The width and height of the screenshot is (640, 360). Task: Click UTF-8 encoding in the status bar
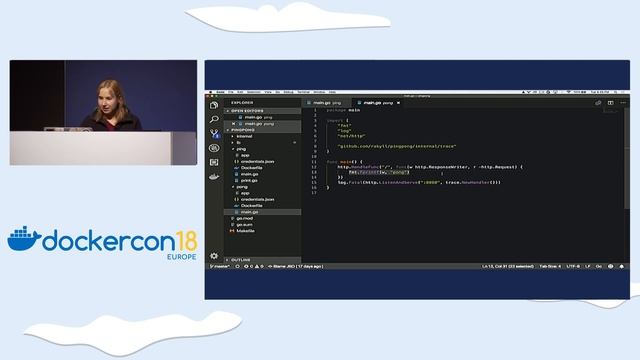click(x=573, y=267)
